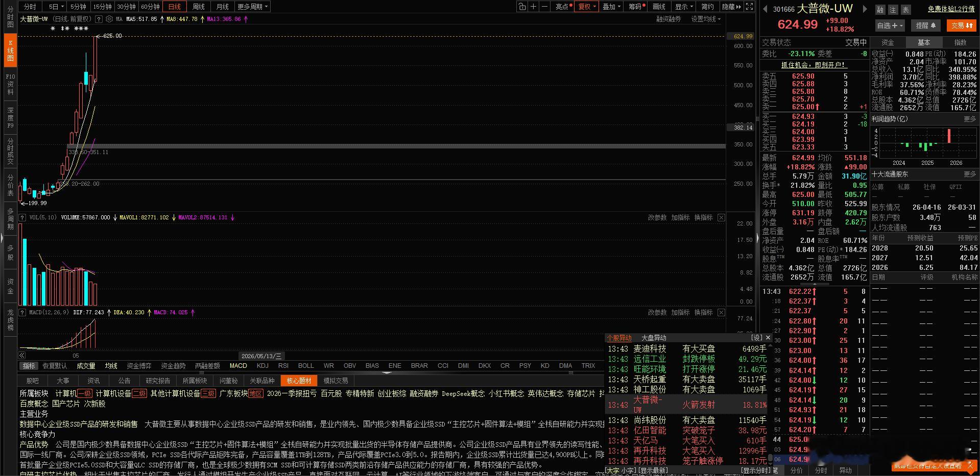Close the 个股异动 popup panel
The width and height of the screenshot is (980, 476).
point(768,338)
